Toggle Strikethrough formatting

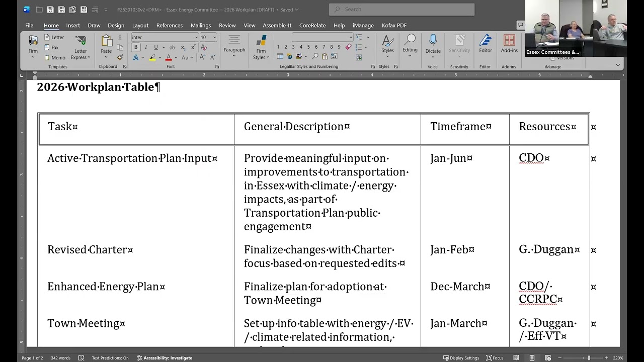click(x=172, y=47)
